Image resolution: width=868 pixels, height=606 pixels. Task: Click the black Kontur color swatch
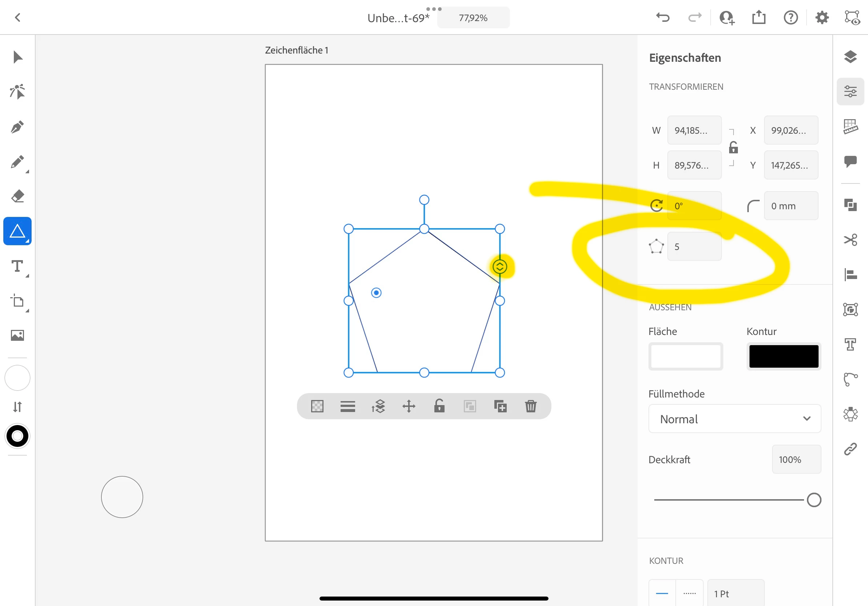783,356
